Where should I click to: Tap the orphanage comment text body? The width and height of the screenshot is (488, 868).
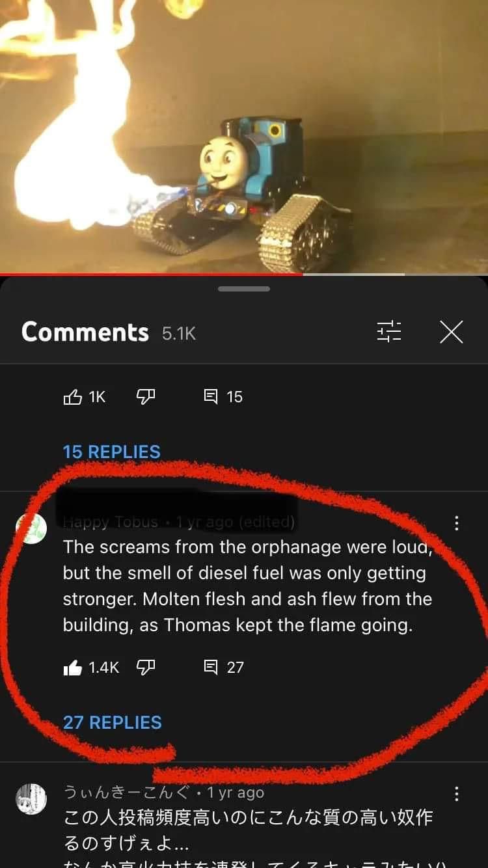[x=247, y=586]
